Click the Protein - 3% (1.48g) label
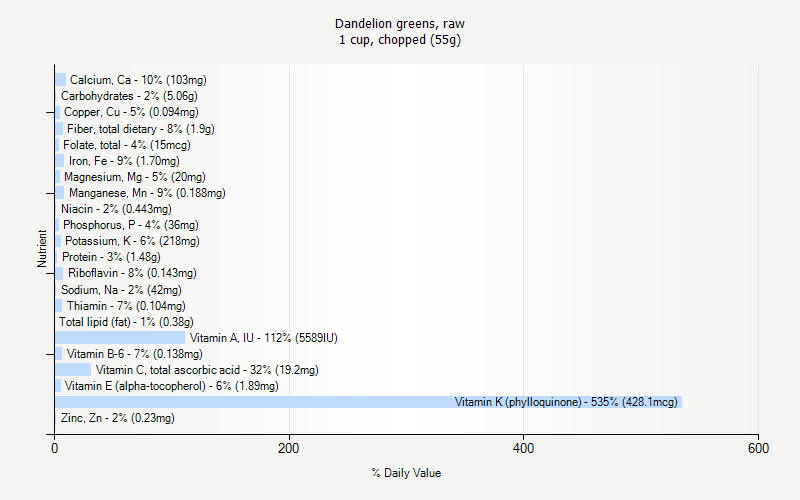The width and height of the screenshot is (800, 500). coord(111,257)
